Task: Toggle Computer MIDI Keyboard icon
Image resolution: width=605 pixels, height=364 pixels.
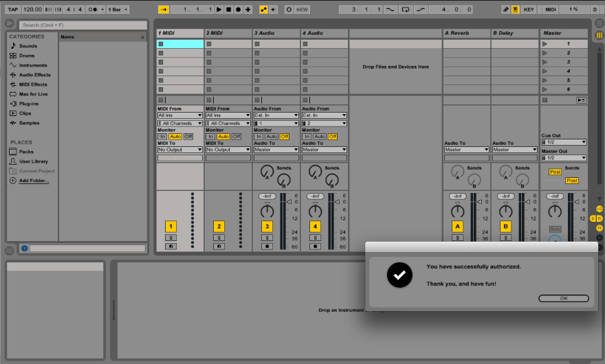Action: (x=515, y=9)
